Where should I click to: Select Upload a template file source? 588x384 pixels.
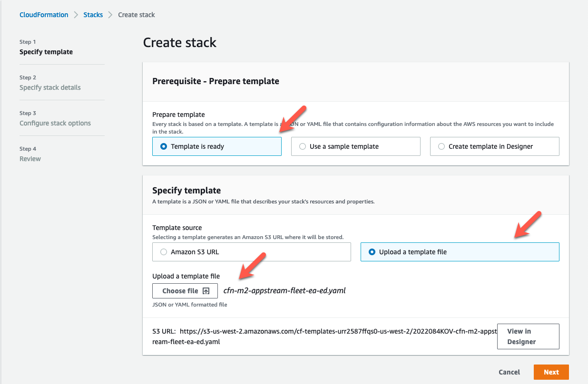pos(372,251)
